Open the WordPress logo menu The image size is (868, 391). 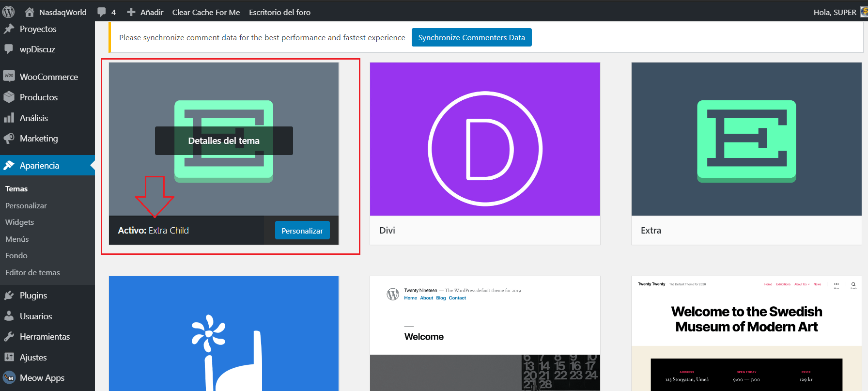[x=9, y=12]
